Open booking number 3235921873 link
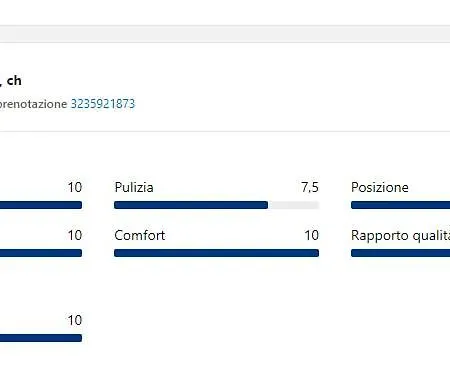The height and width of the screenshot is (373, 450). click(x=103, y=104)
